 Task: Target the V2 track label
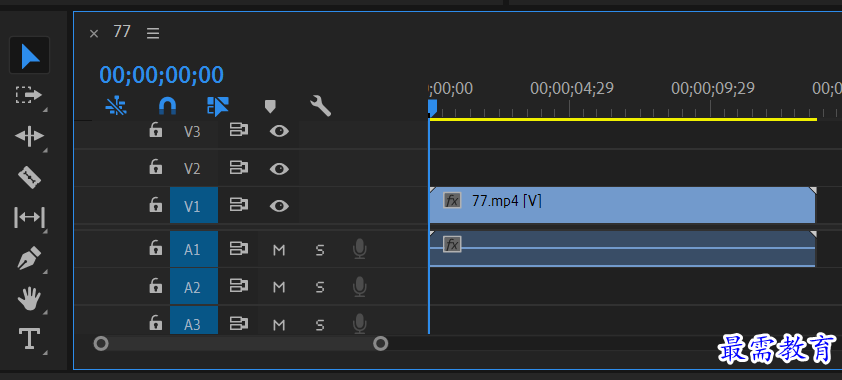coord(192,170)
